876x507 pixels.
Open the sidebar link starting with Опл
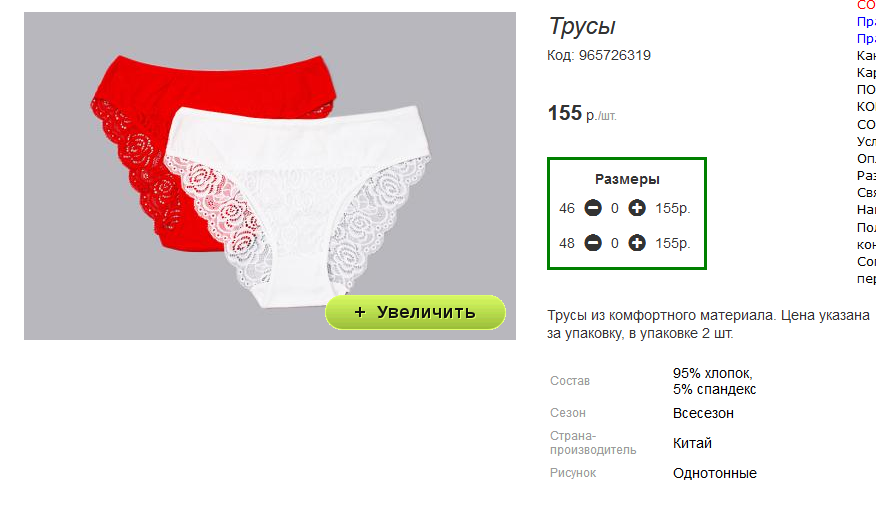tap(867, 159)
